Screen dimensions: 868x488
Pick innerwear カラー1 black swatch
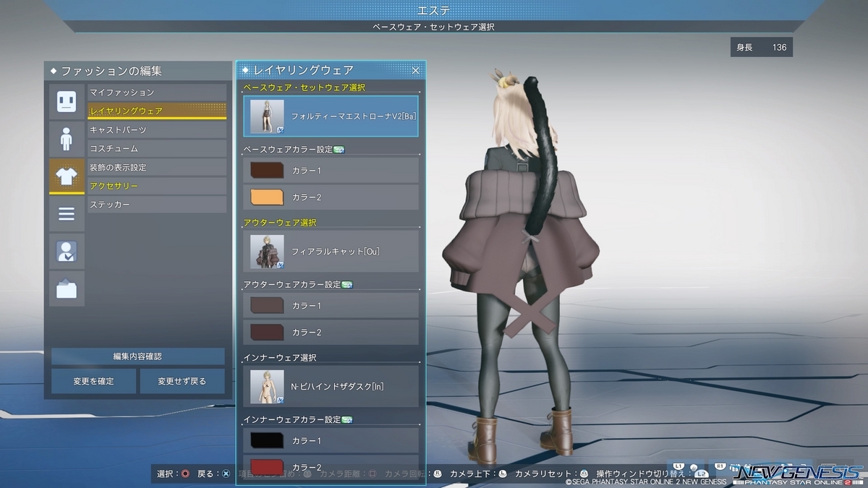pos(266,441)
